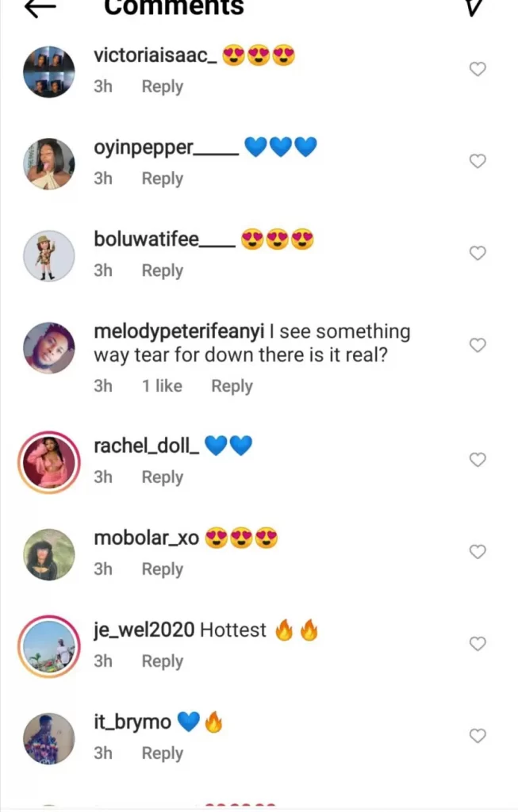Like je_wel2020's Hottest comment
Screen dimensions: 518x812
[x=478, y=644]
